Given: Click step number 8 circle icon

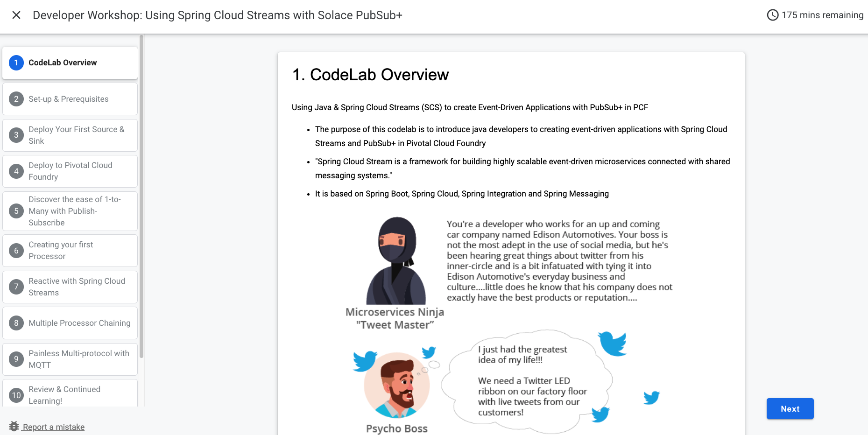Looking at the screenshot, I should coord(16,323).
